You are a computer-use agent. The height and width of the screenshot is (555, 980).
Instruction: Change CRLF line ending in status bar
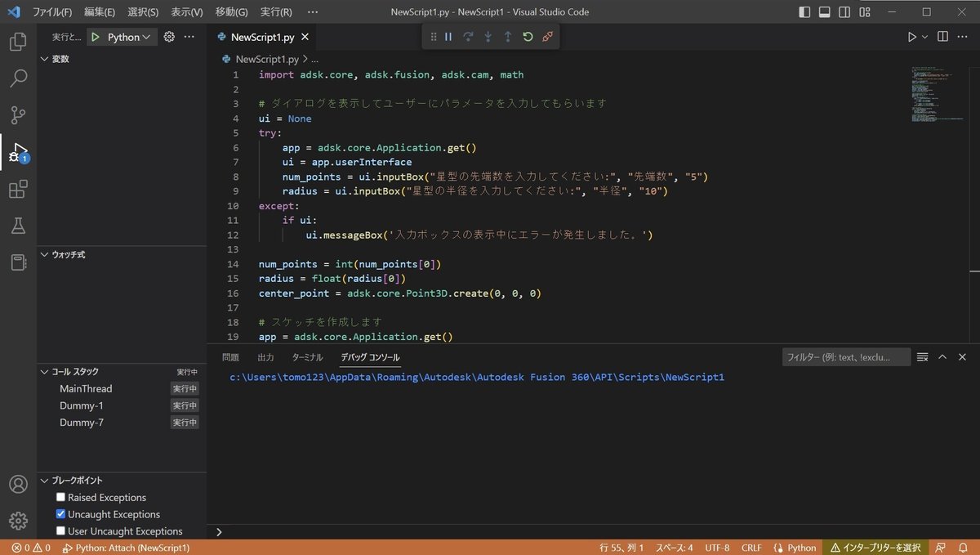click(751, 548)
